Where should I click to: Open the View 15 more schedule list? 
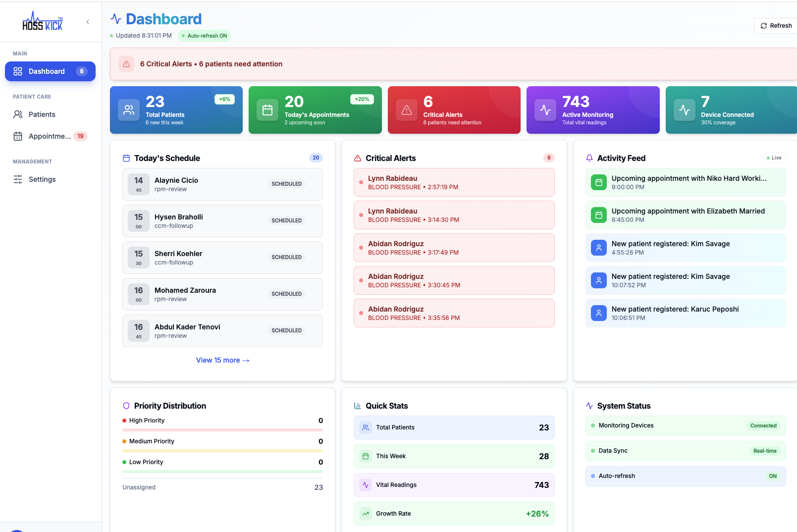click(x=222, y=360)
